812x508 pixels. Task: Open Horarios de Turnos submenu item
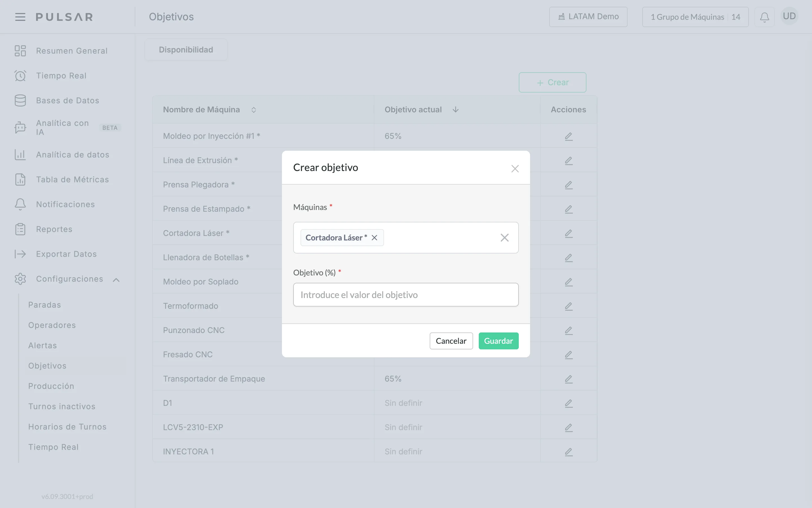tap(67, 427)
